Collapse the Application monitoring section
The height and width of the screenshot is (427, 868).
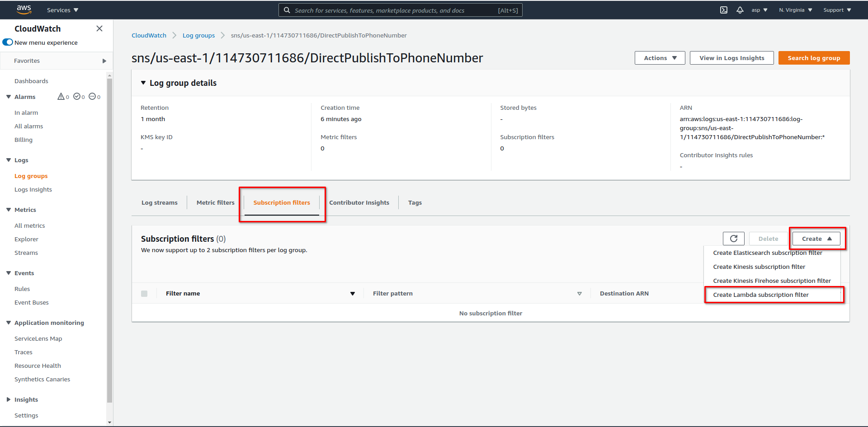pos(9,323)
